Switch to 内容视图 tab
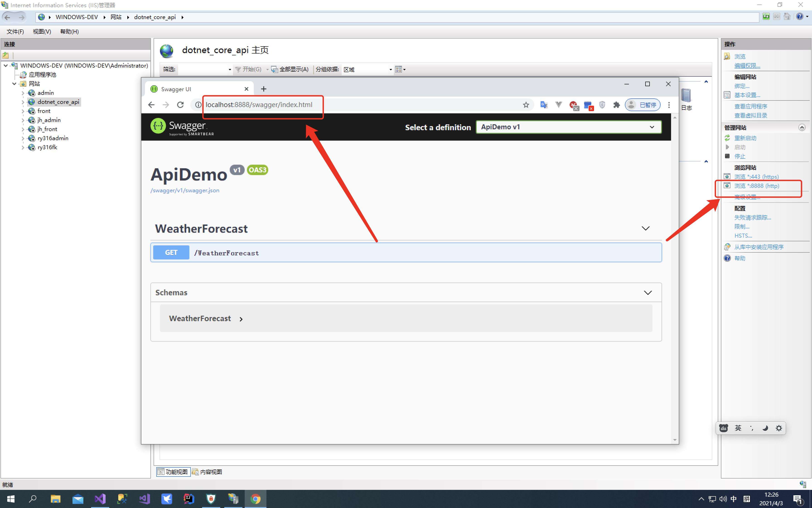This screenshot has width=812, height=508. (x=207, y=472)
